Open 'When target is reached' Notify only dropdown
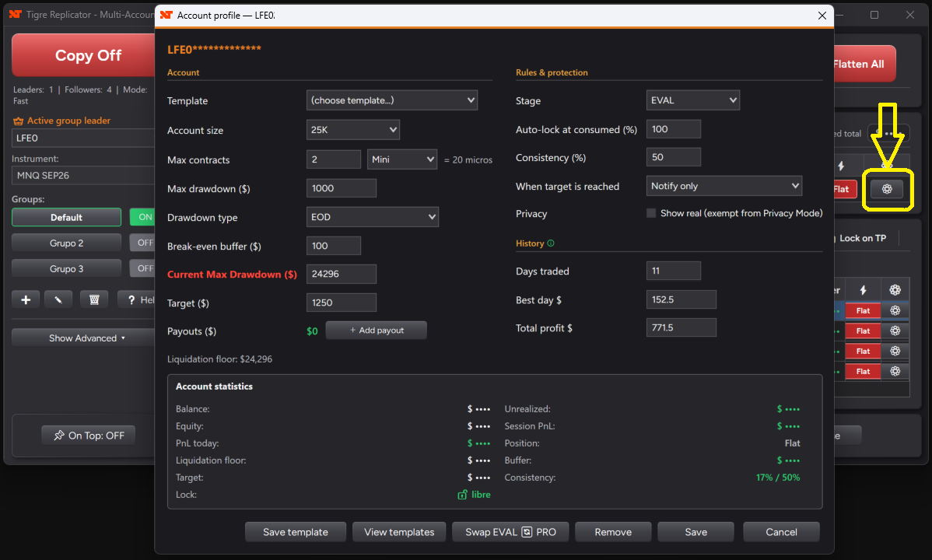932x560 pixels. click(x=724, y=185)
